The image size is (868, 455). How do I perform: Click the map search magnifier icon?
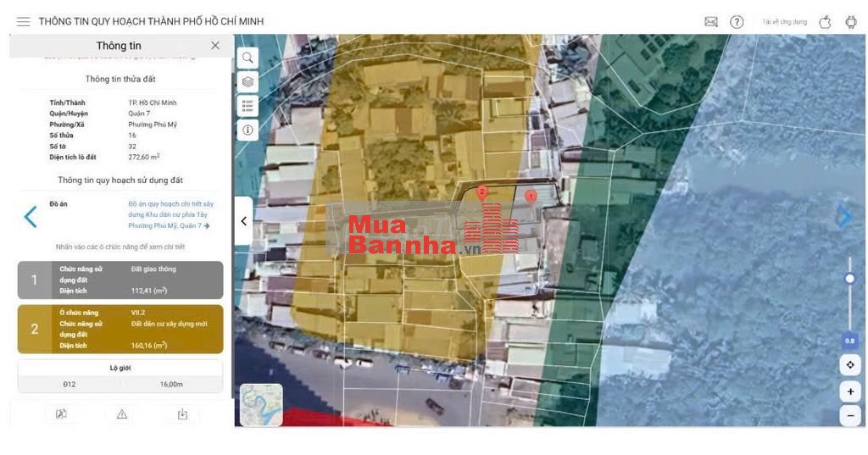(x=248, y=58)
